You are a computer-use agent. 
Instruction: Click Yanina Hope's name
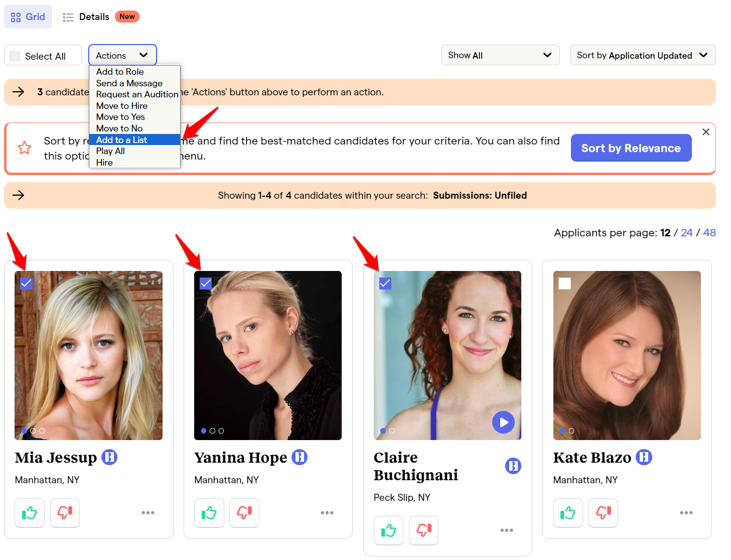tap(241, 458)
